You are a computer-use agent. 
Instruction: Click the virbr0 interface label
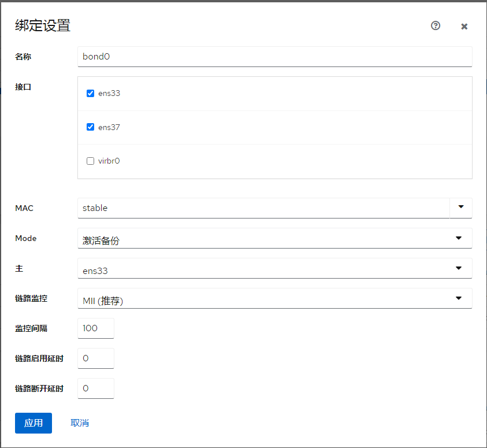tap(109, 161)
